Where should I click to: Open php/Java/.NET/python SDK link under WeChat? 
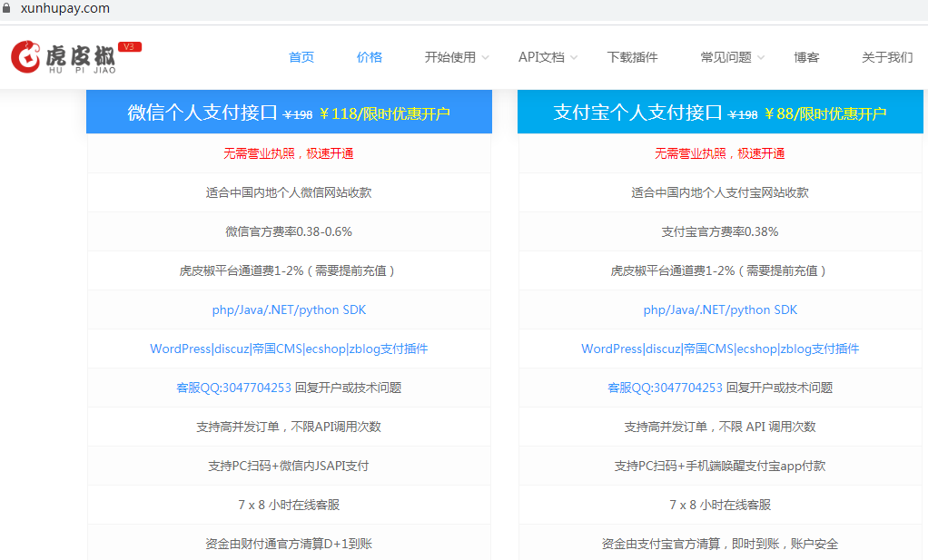pyautogui.click(x=289, y=309)
